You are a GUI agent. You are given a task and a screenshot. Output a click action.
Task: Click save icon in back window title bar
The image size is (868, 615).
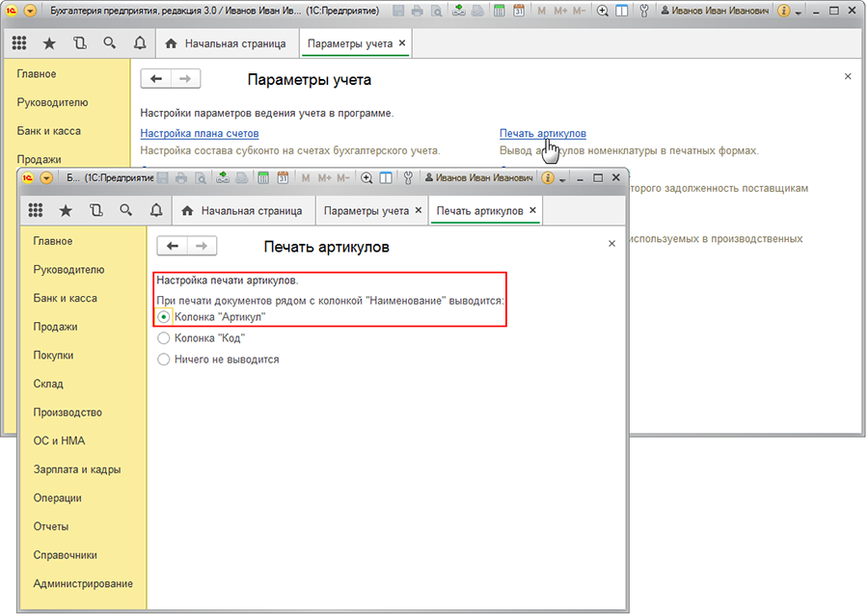[398, 11]
